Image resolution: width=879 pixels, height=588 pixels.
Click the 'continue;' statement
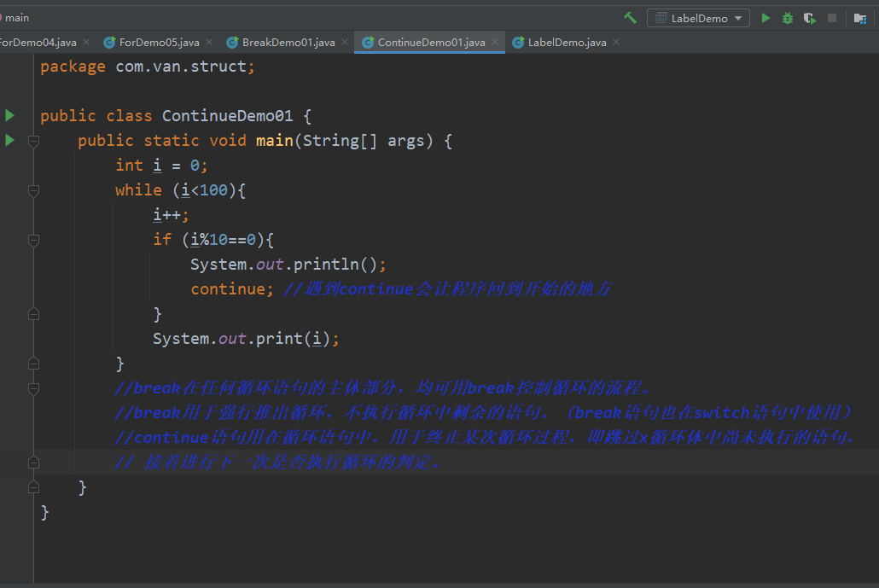(232, 289)
